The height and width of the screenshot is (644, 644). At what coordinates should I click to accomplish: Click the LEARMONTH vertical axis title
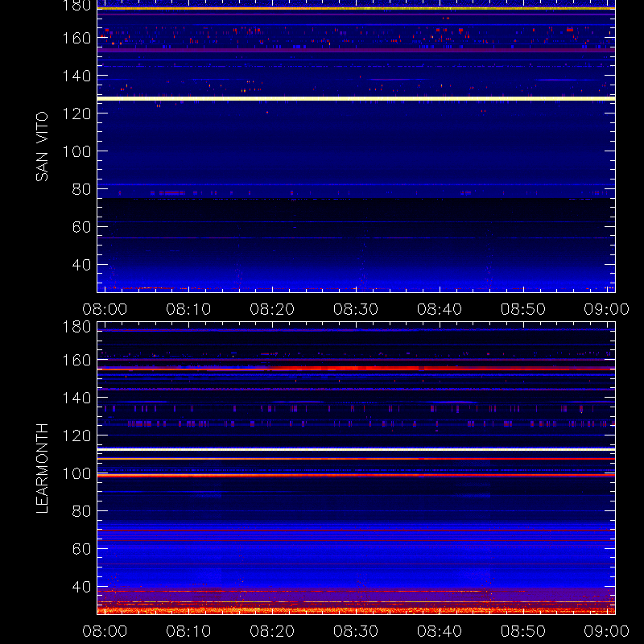[42, 469]
